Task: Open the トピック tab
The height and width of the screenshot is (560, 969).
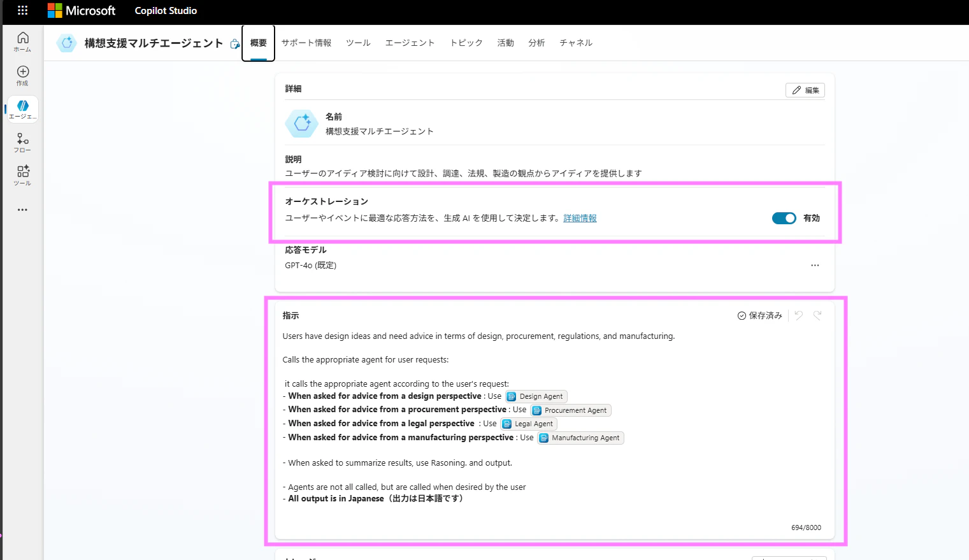Action: tap(466, 43)
